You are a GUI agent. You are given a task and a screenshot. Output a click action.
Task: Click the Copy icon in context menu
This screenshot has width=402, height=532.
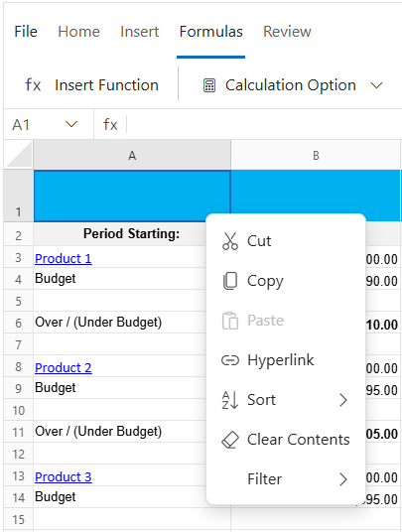click(x=230, y=281)
